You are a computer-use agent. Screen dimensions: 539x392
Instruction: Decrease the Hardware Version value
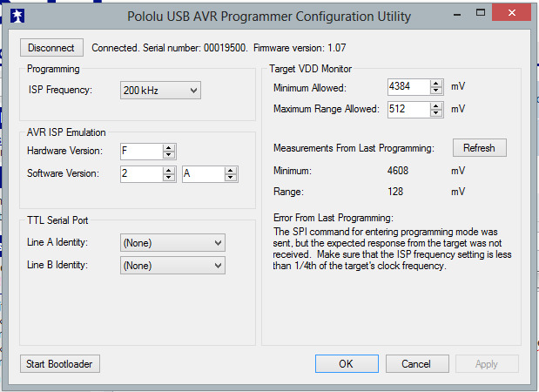[x=169, y=156]
